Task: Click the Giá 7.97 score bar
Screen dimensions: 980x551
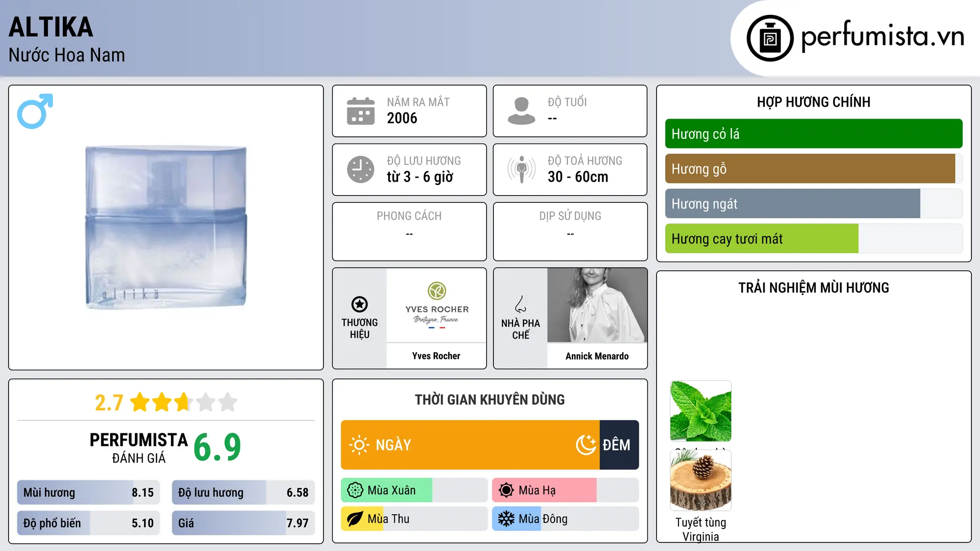Action: (x=243, y=523)
